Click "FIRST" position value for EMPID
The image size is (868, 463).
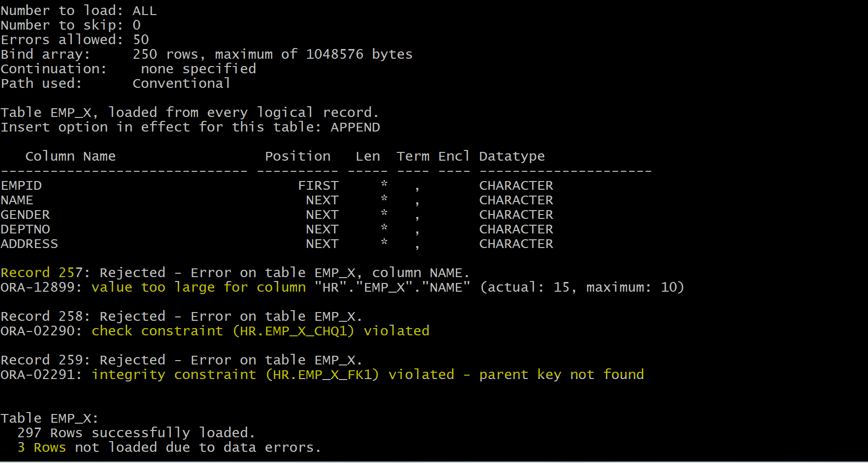pyautogui.click(x=318, y=185)
